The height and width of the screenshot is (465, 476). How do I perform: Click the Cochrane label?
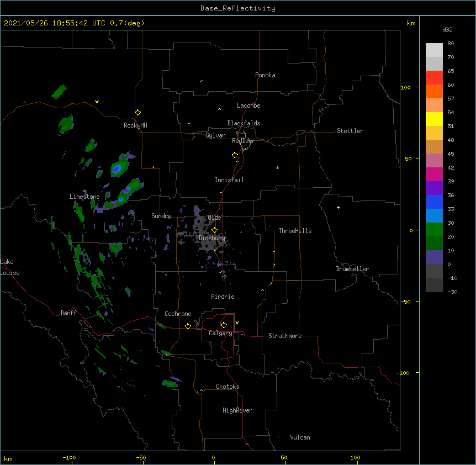[x=178, y=314]
